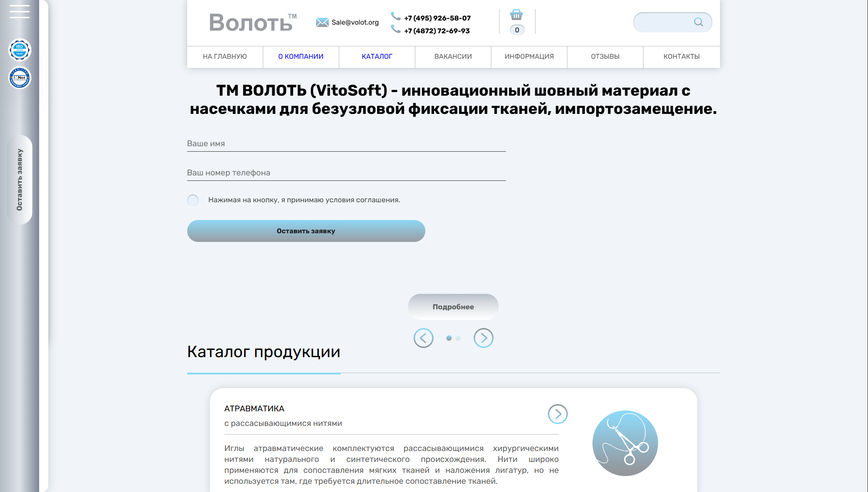Viewport: 868px width, 492px height.
Task: Click the Каталог продукции heading
Action: coord(264,352)
